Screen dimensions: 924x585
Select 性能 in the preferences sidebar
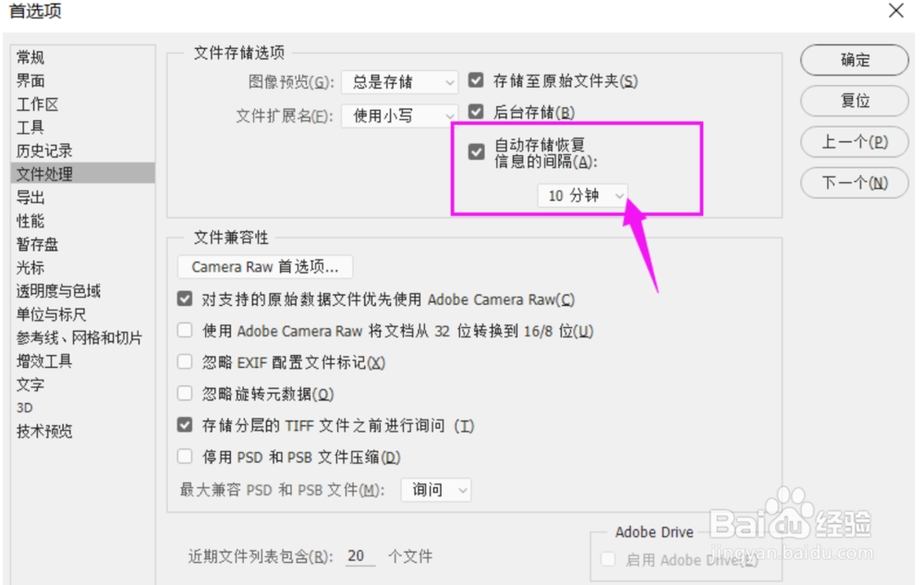point(30,221)
